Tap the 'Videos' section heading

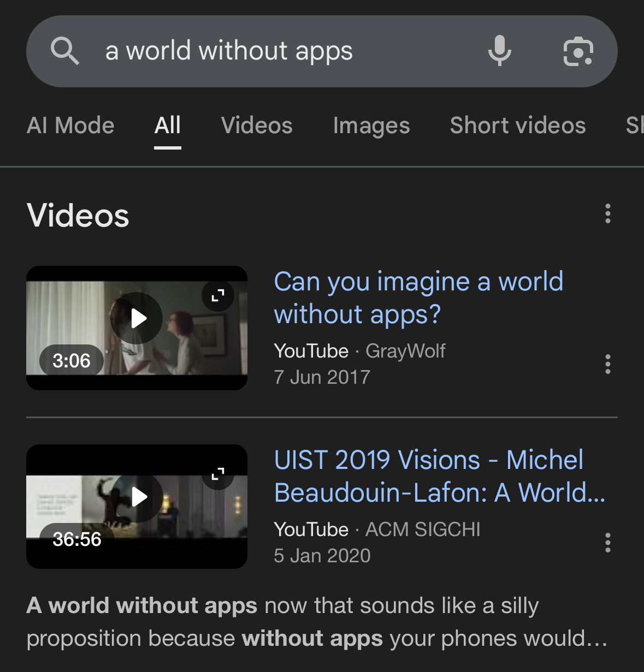click(x=78, y=216)
